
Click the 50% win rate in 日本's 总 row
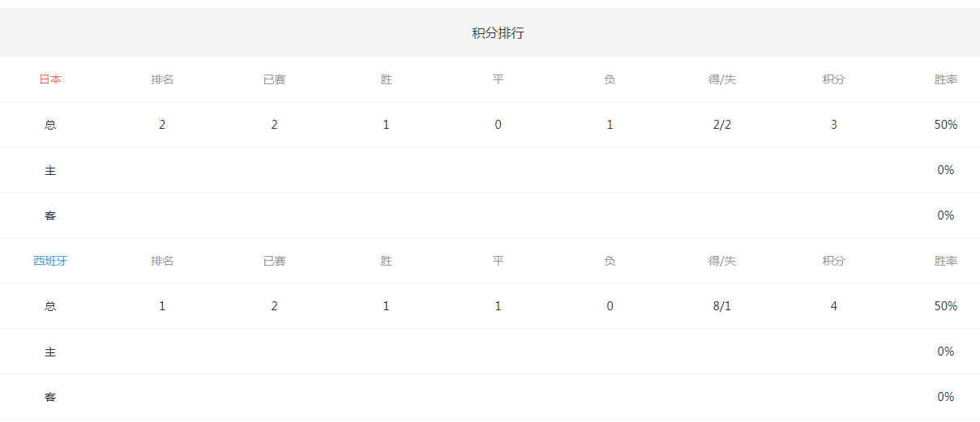(x=945, y=125)
